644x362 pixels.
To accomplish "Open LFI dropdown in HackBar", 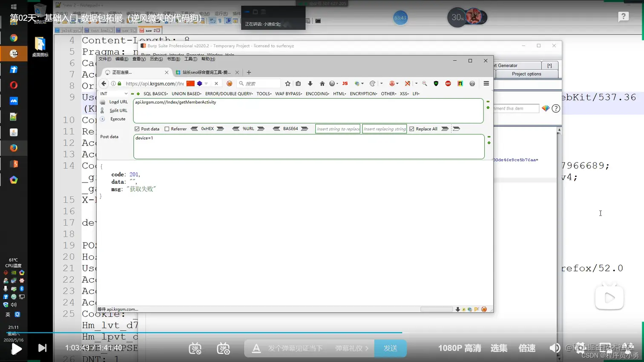I will click(x=416, y=94).
